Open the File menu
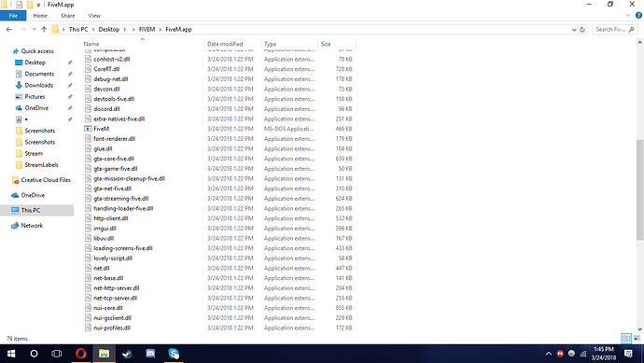 [x=13, y=16]
